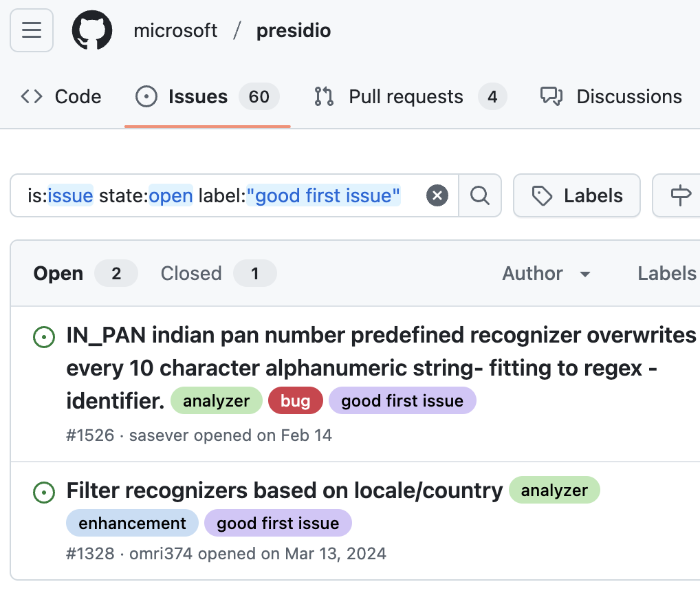700x593 pixels.
Task: Click the GitHub octocat logo
Action: point(92,30)
